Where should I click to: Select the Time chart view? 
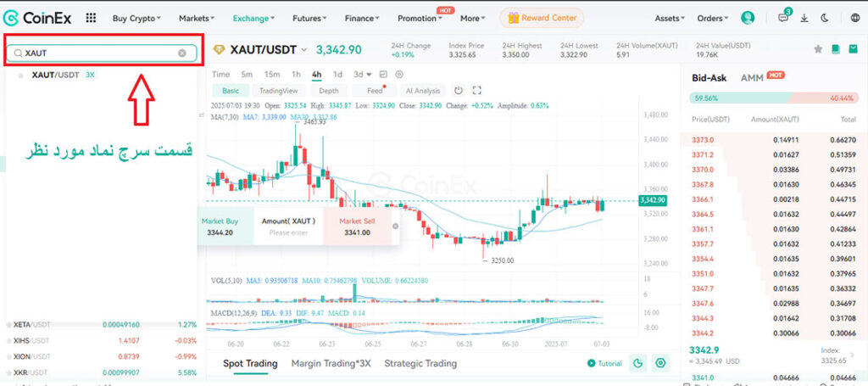[x=220, y=74]
